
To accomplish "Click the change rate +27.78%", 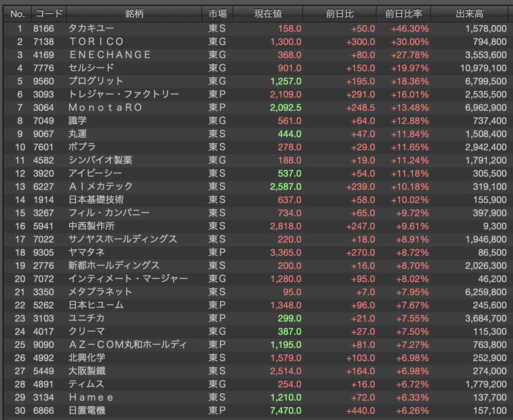I will 410,55.
